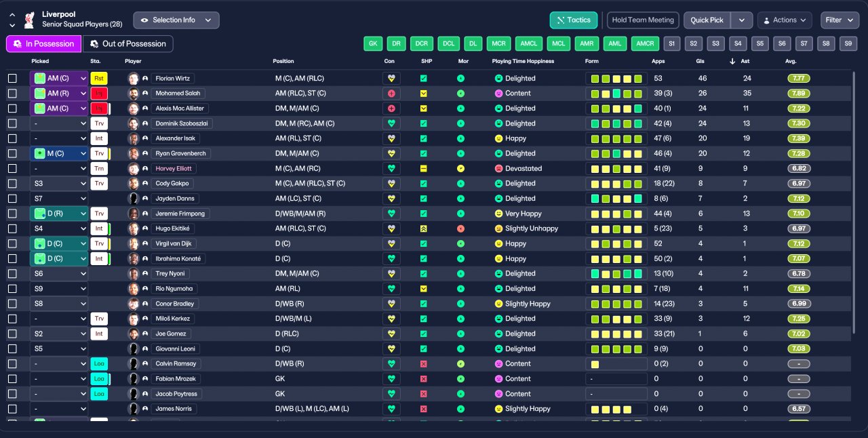
Task: Switch to In Possession tab
Action: pyautogui.click(x=44, y=44)
